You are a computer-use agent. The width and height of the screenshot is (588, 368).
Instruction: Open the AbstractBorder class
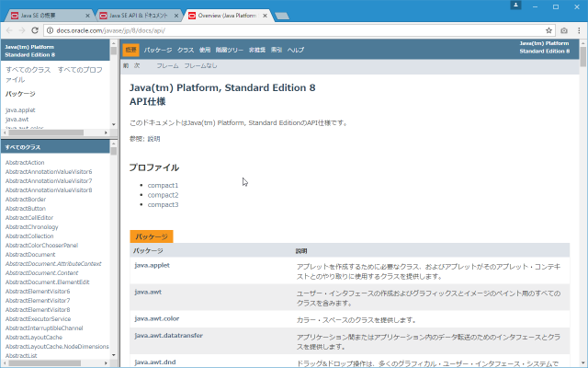coord(26,199)
